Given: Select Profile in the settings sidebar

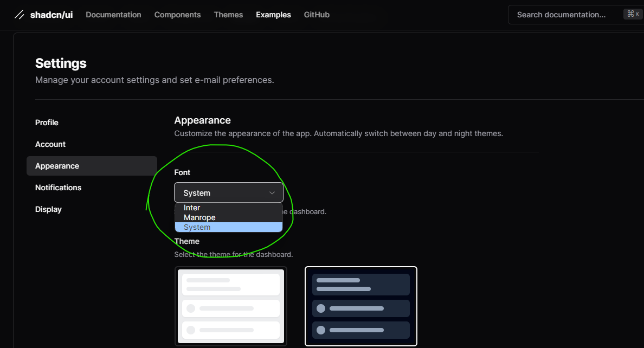Looking at the screenshot, I should pos(47,123).
